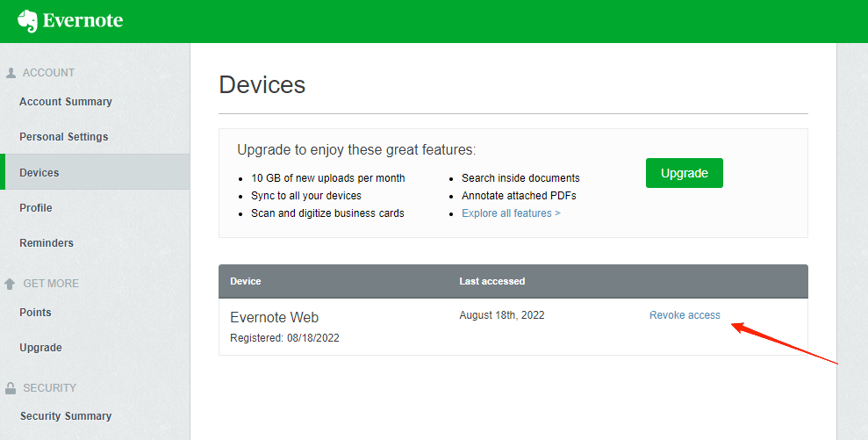Click the Evernote elephant logo icon
Image resolution: width=868 pixels, height=440 pixels.
[x=28, y=21]
